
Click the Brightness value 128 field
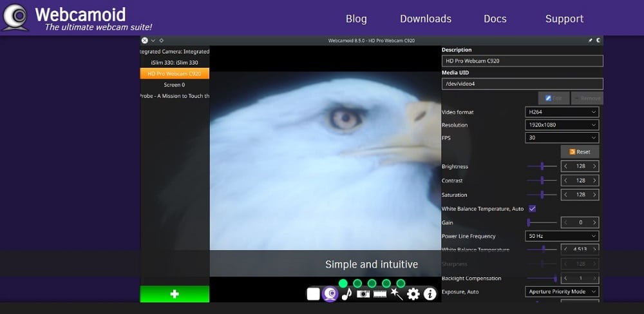tap(580, 166)
